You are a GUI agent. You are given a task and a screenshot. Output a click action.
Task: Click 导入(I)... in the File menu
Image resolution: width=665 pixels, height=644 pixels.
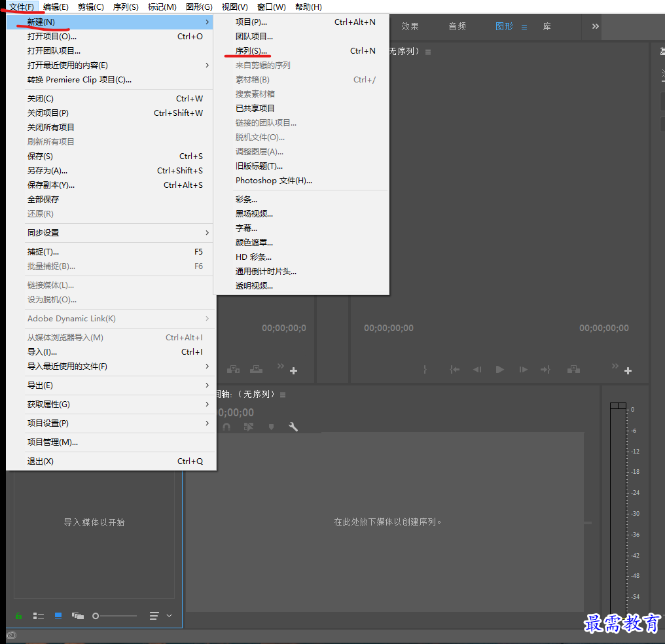tap(110, 352)
